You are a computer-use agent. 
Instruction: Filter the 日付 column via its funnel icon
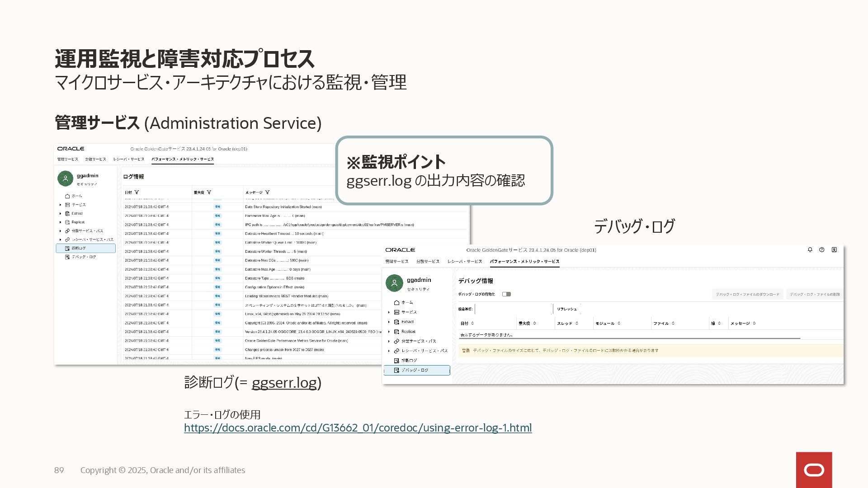(137, 192)
